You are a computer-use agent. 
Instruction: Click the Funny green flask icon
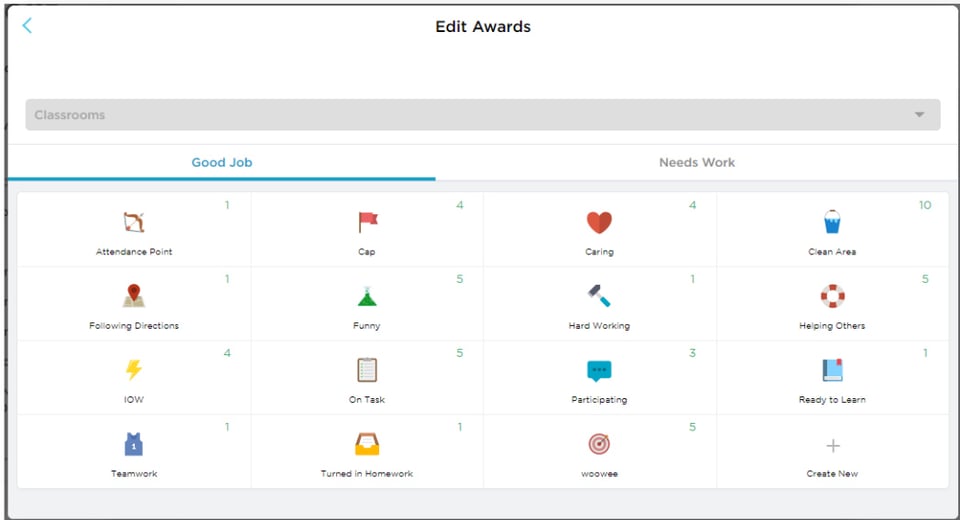[x=367, y=296]
